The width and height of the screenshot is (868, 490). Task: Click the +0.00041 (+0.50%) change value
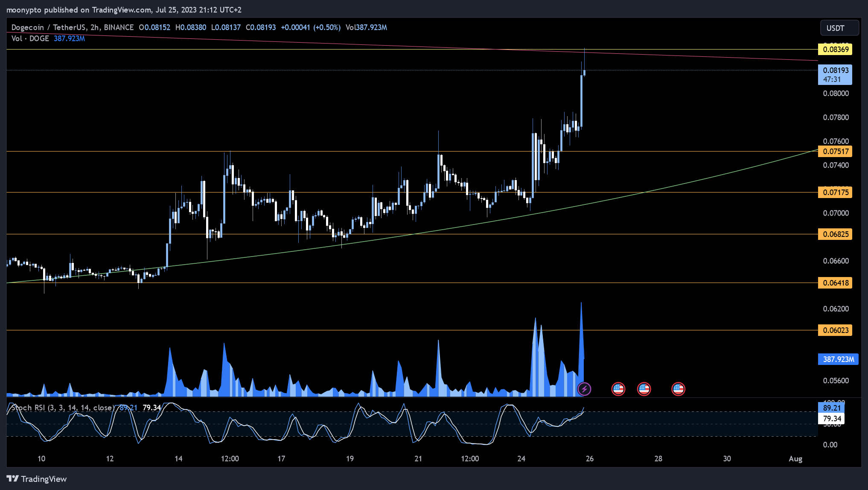click(311, 27)
